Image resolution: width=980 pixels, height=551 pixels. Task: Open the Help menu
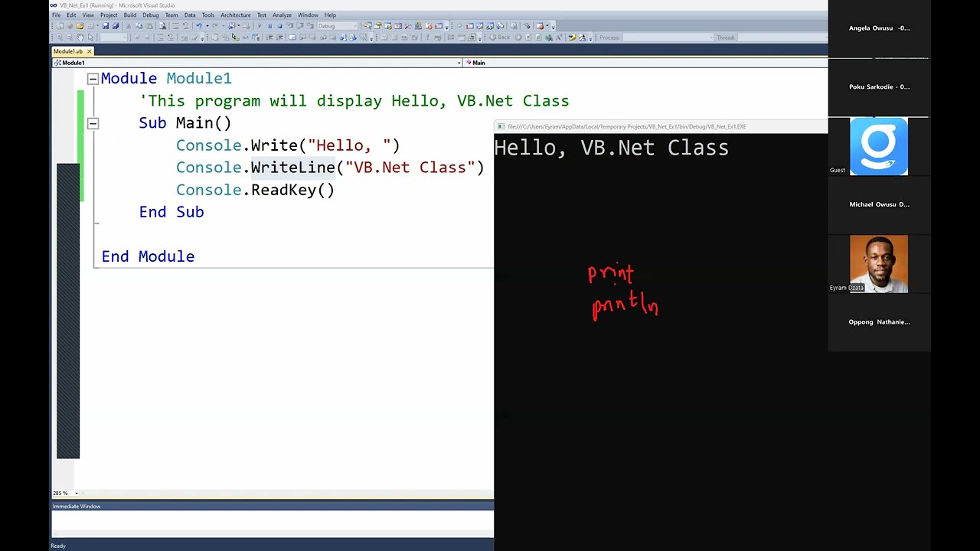[x=330, y=15]
